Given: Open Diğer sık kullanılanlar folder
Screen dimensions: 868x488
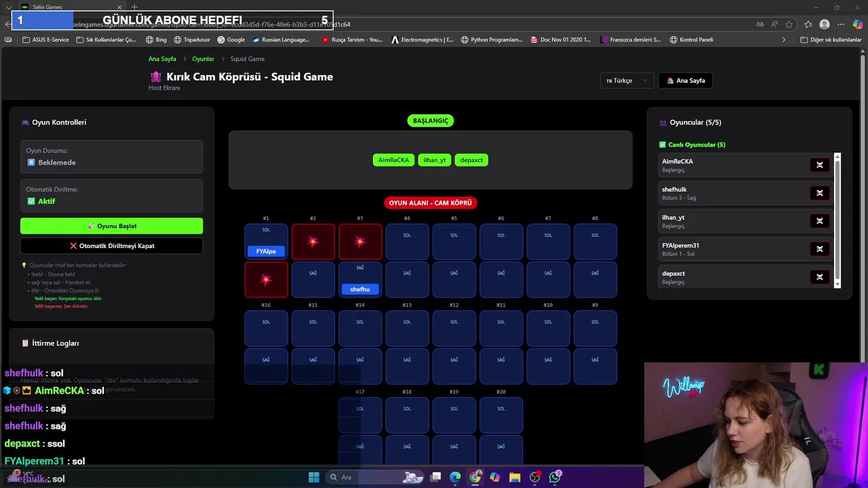Looking at the screenshot, I should (x=831, y=40).
